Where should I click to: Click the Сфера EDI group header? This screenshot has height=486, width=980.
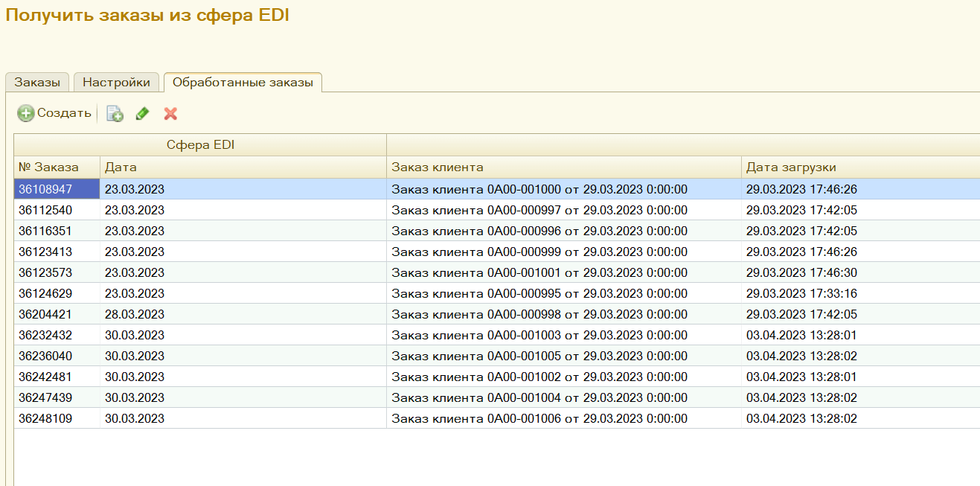tap(200, 145)
